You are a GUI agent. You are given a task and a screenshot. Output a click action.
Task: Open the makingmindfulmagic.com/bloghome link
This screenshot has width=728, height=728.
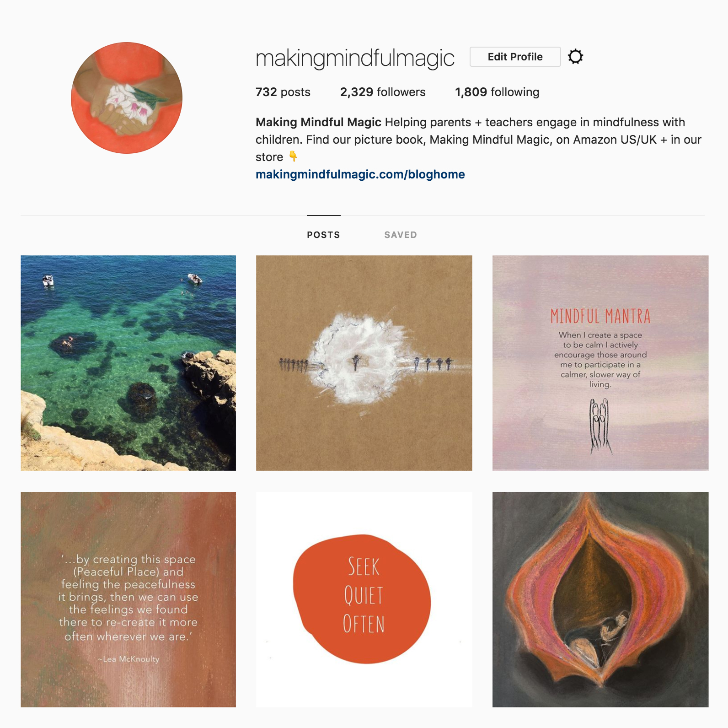(360, 174)
